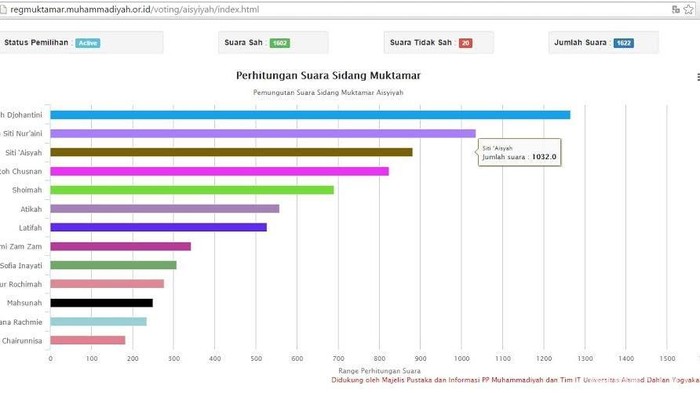
Task: Select the green Shoimah bar
Action: 192,190
